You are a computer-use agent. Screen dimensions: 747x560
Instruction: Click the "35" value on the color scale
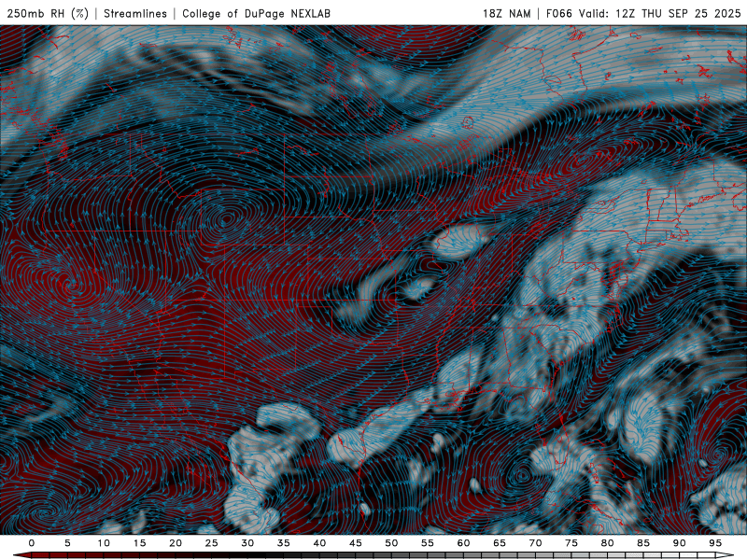pos(284,543)
